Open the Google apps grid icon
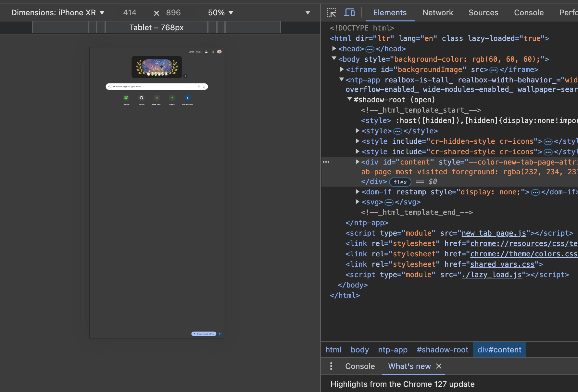This screenshot has height=392, width=578. coord(213,52)
